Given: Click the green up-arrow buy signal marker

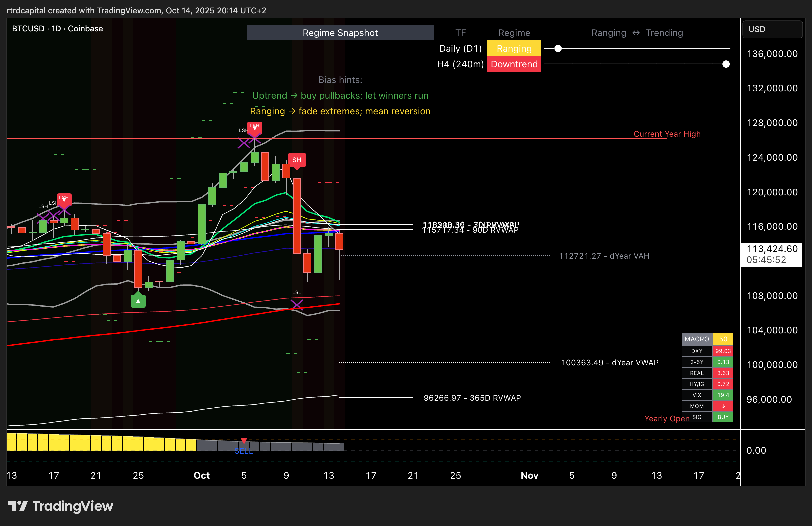Looking at the screenshot, I should click(x=138, y=301).
